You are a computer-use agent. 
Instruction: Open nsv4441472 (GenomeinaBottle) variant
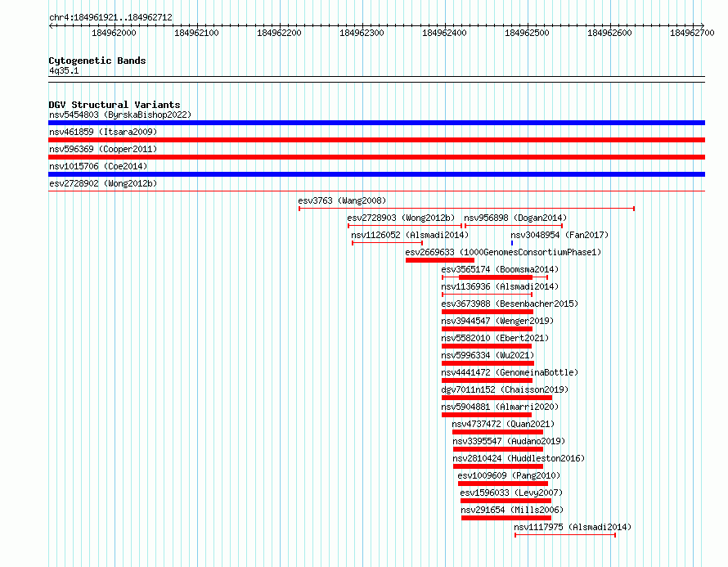click(510, 372)
